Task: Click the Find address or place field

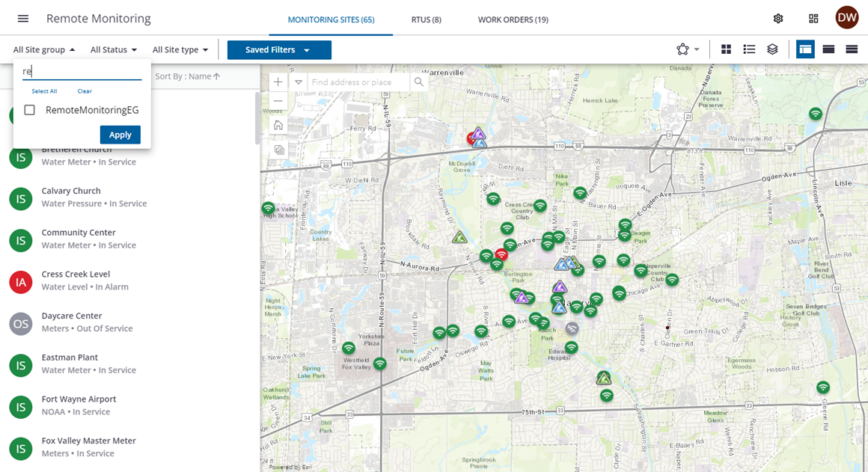Action: (359, 82)
